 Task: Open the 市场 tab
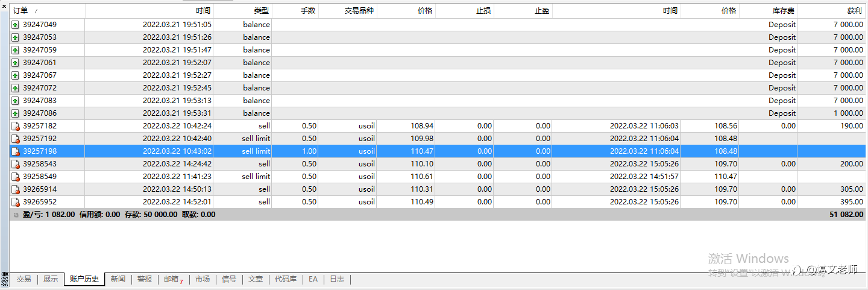203,279
